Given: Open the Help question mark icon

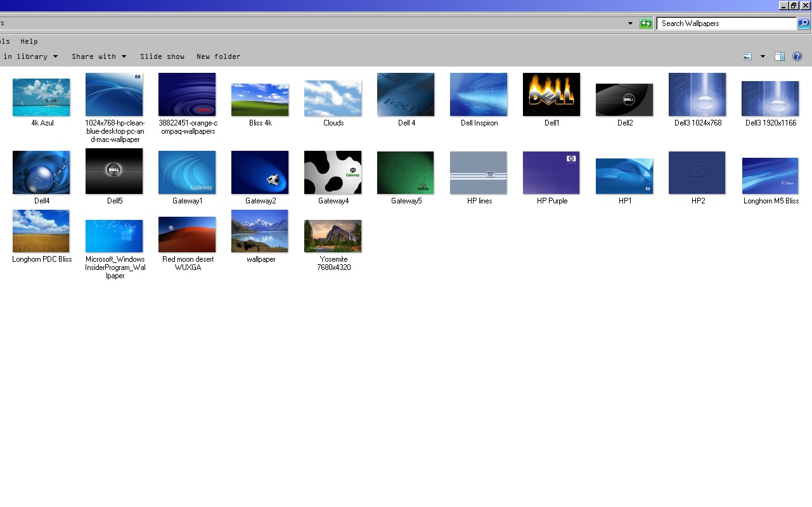Looking at the screenshot, I should [797, 56].
